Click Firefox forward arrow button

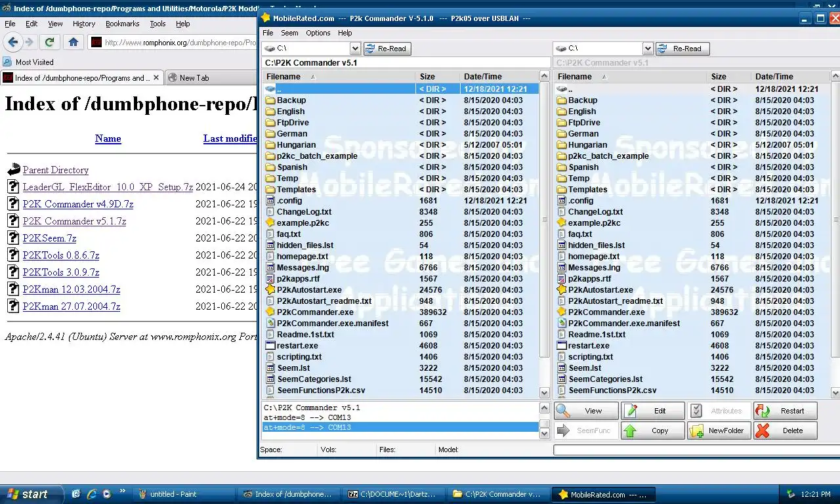(30, 42)
